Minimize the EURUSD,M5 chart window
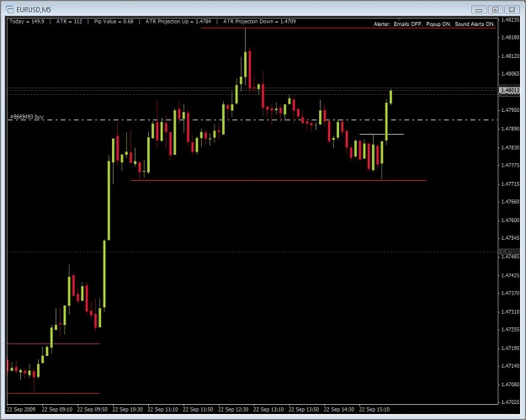 (x=479, y=9)
